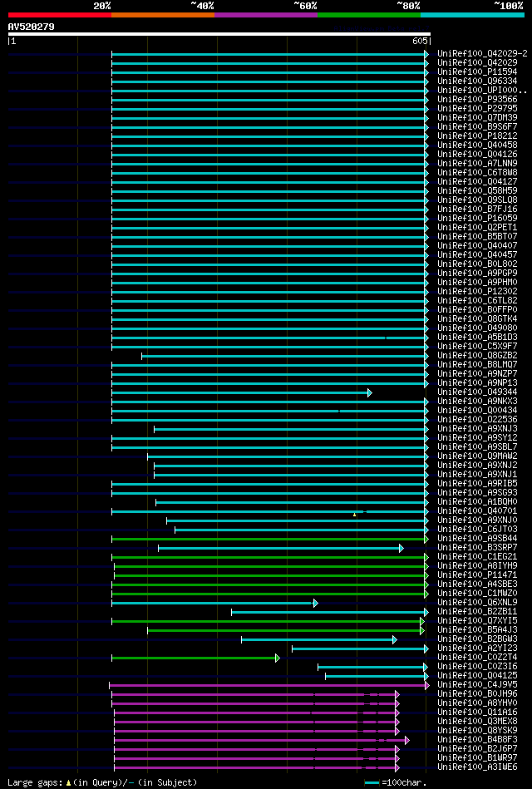
Task: Click the alignment bar for UniRef100_B2ZB11
Action: point(330,612)
